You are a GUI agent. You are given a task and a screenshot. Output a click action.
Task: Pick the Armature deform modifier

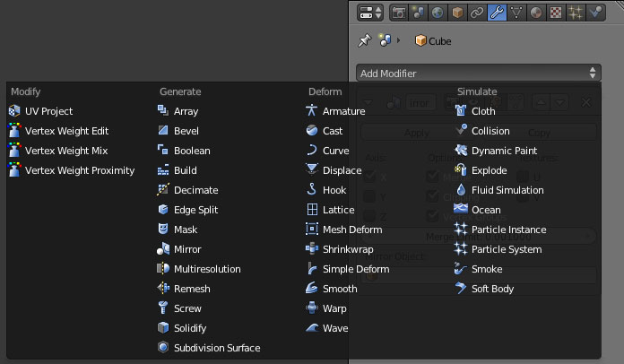click(343, 111)
